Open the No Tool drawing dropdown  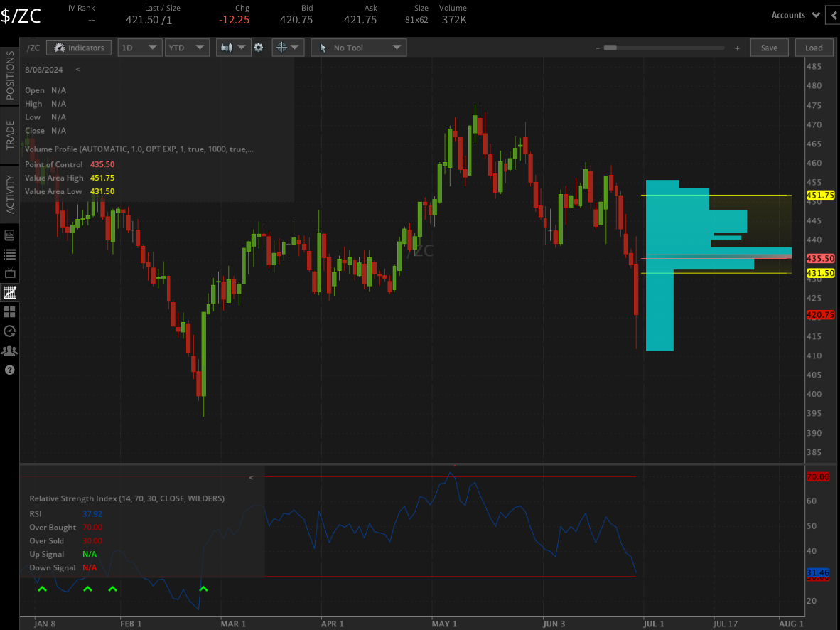359,48
